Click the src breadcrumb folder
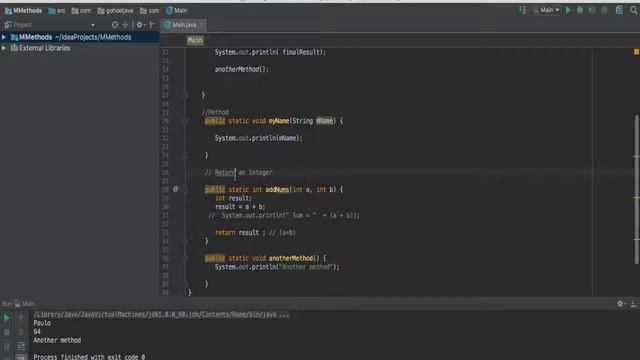 coord(57,11)
